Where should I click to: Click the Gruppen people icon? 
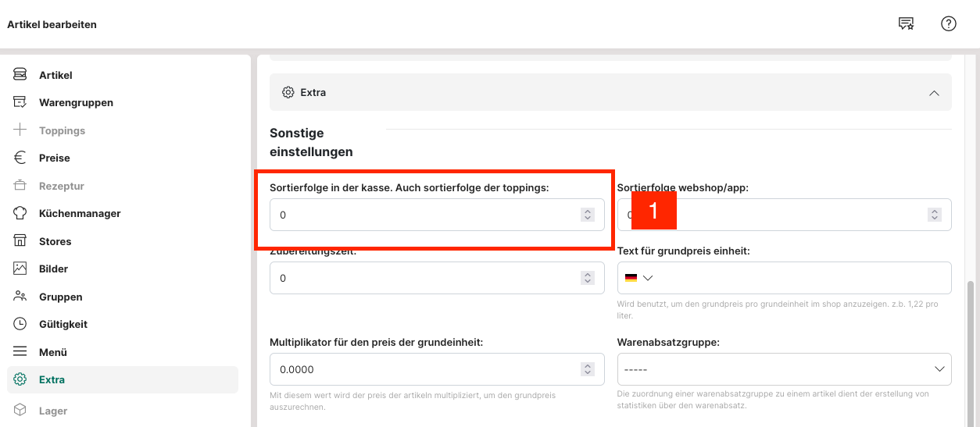20,297
